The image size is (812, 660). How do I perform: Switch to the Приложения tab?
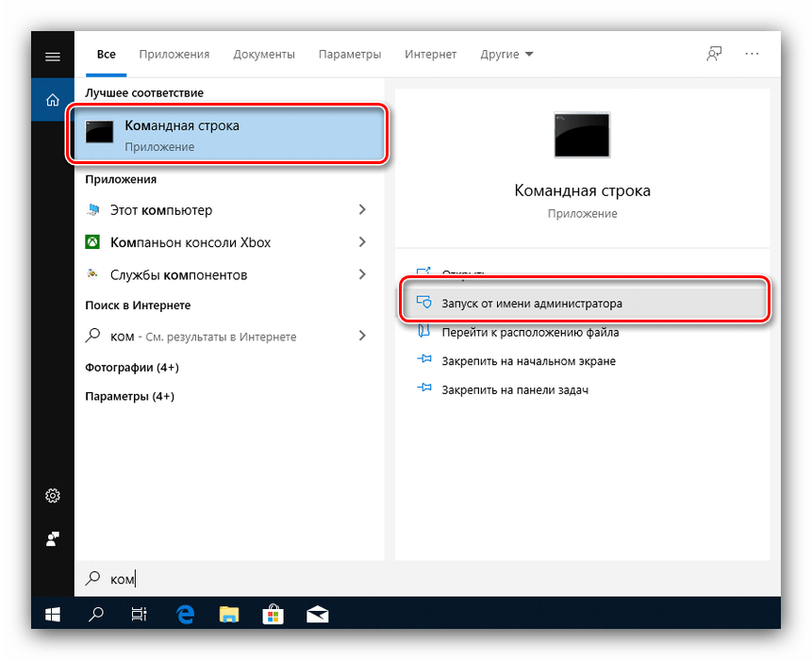point(174,55)
